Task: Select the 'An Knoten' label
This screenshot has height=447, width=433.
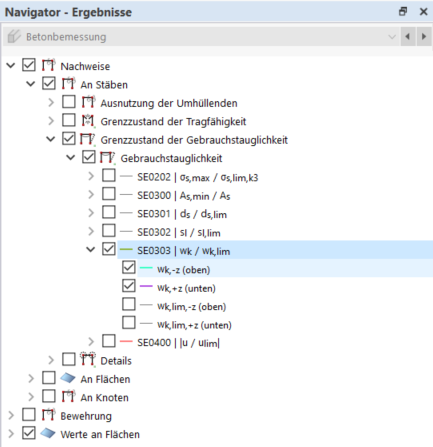Action: 104,397
